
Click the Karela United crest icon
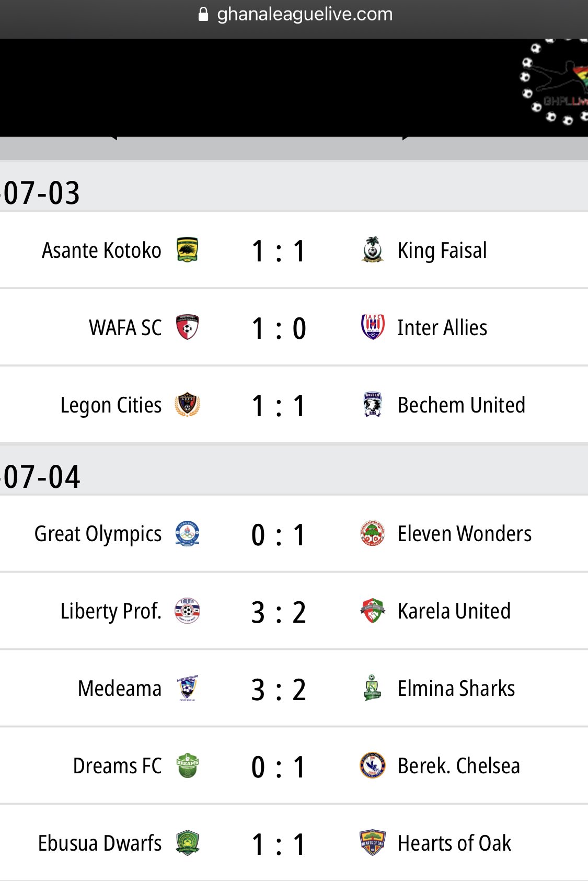(x=373, y=611)
